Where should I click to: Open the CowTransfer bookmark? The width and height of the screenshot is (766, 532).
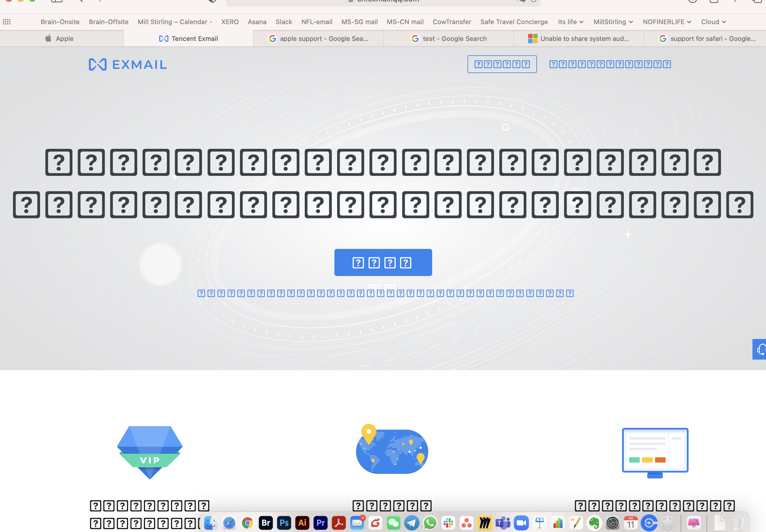coord(452,22)
